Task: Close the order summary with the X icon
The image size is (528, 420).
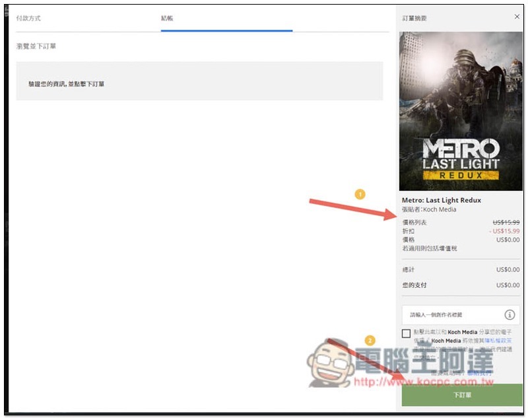Action: tap(517, 17)
